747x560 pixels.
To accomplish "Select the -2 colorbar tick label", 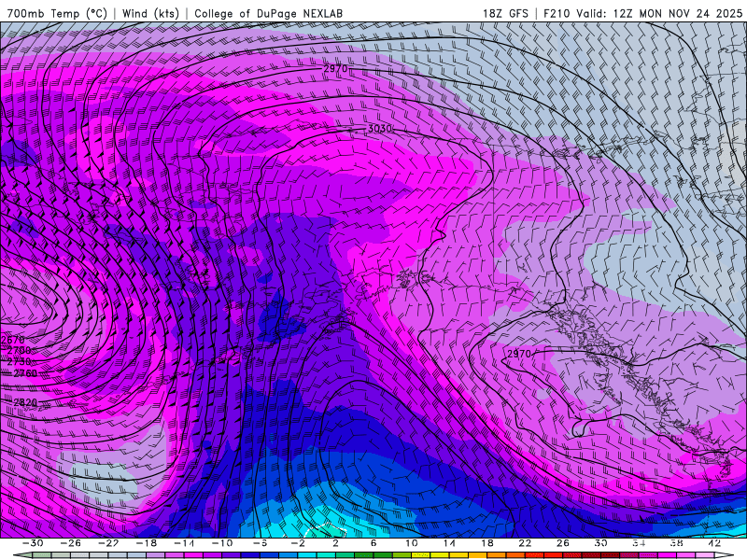I will (298, 543).
